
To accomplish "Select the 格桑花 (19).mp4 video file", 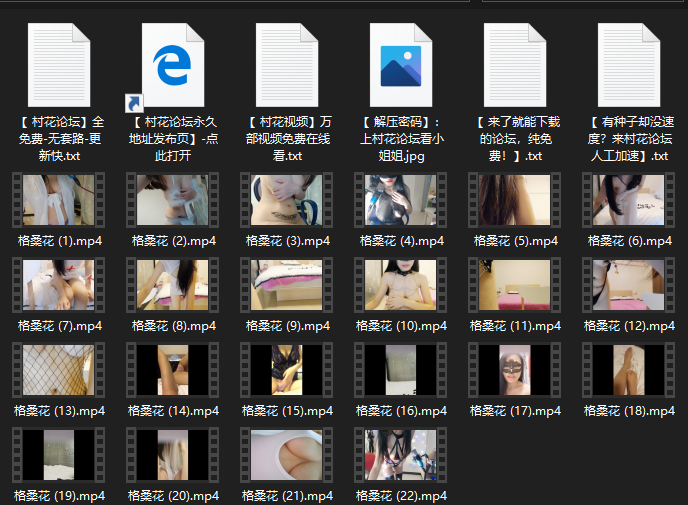I will point(59,455).
